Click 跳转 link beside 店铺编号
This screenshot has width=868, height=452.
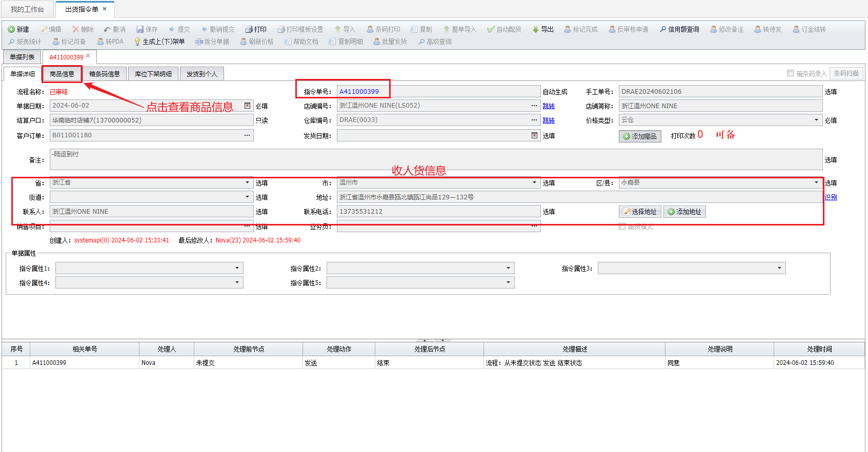(x=549, y=106)
